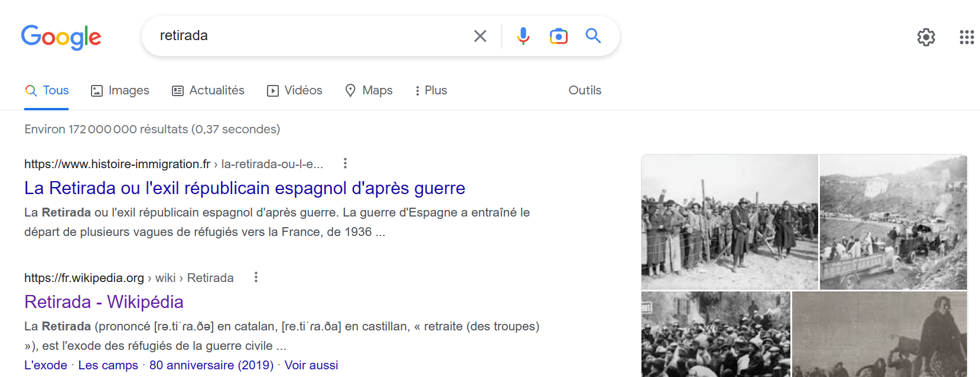Click the Google logo

(x=61, y=37)
